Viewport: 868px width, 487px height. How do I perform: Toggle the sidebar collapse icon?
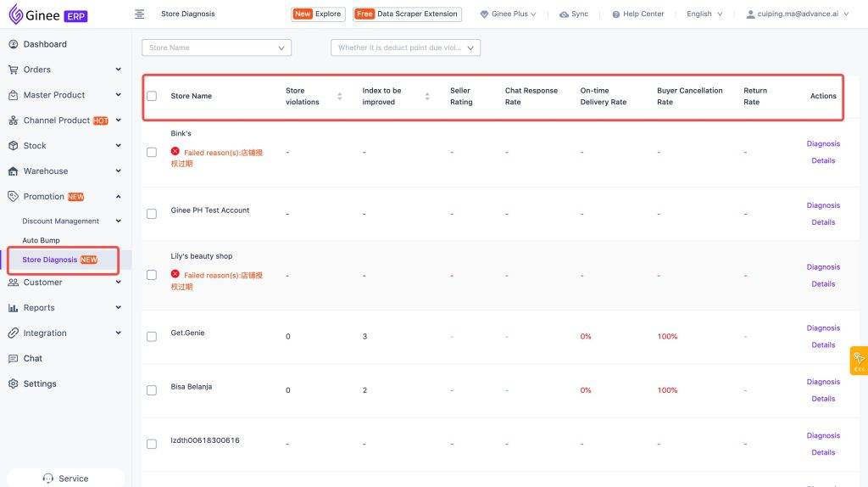140,14
